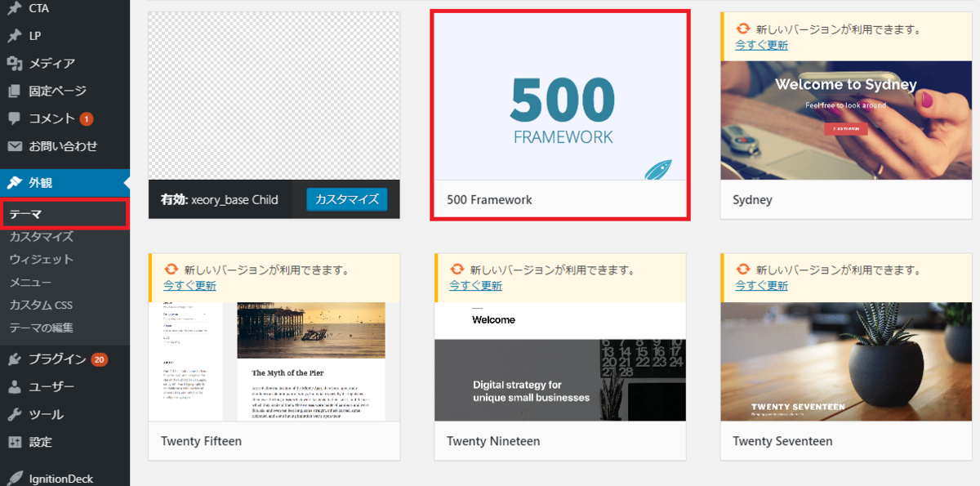The image size is (980, 486).
Task: Click the お問い合わせ envelope icon
Action: [x=14, y=146]
